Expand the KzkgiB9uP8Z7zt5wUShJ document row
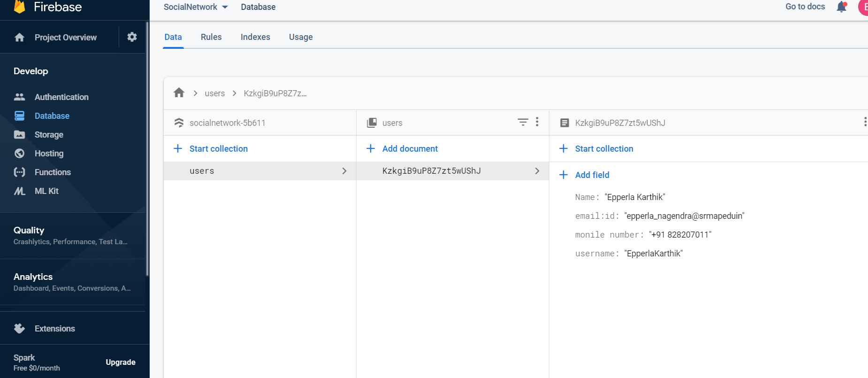This screenshot has height=378, width=868. point(537,171)
